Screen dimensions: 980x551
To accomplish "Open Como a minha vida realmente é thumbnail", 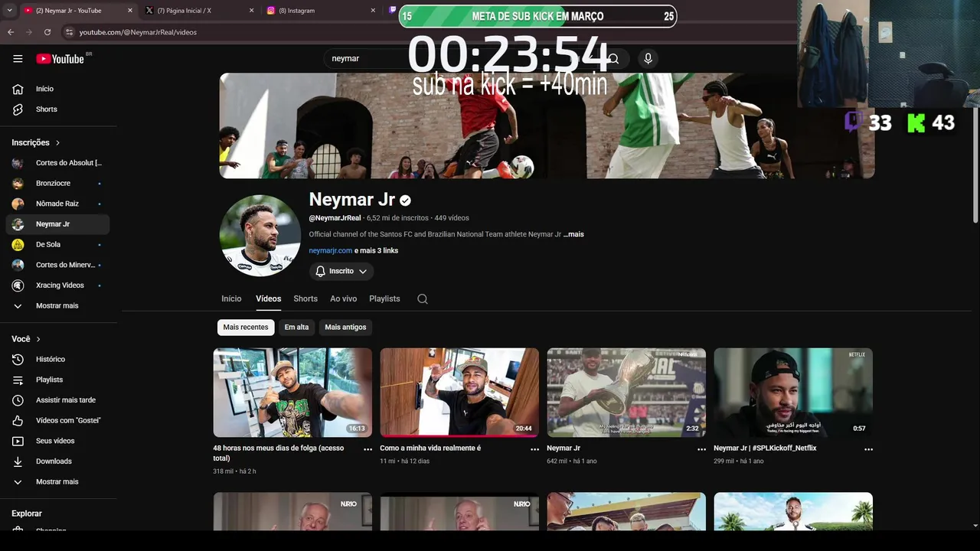I will coord(459,393).
